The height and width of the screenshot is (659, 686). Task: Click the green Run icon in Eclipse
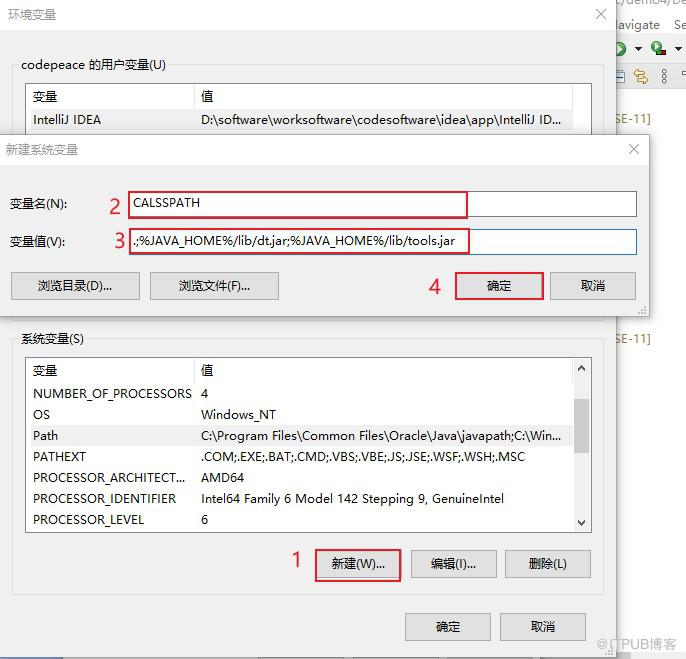pyautogui.click(x=621, y=49)
